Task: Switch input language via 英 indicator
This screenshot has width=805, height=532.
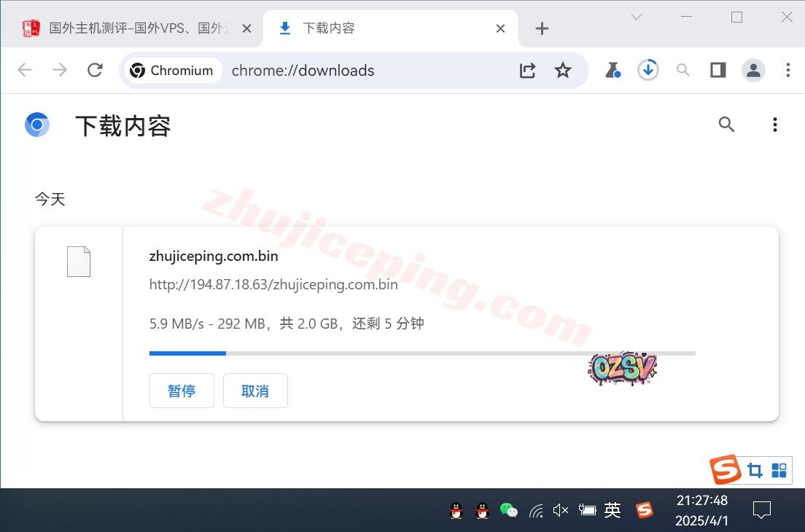Action: point(612,510)
